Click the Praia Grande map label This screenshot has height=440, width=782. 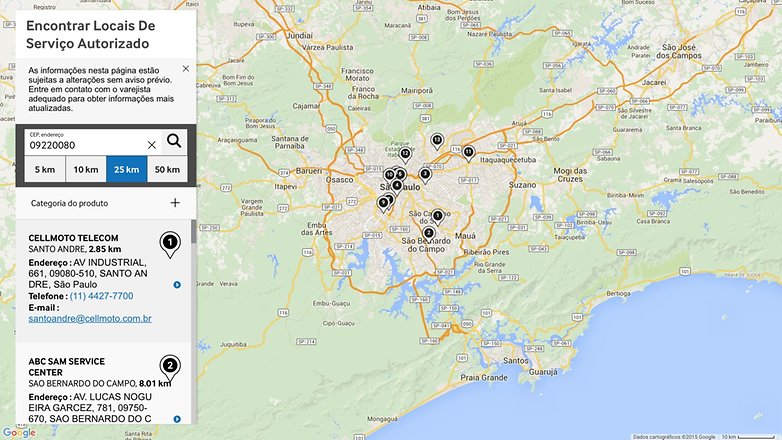[484, 378]
